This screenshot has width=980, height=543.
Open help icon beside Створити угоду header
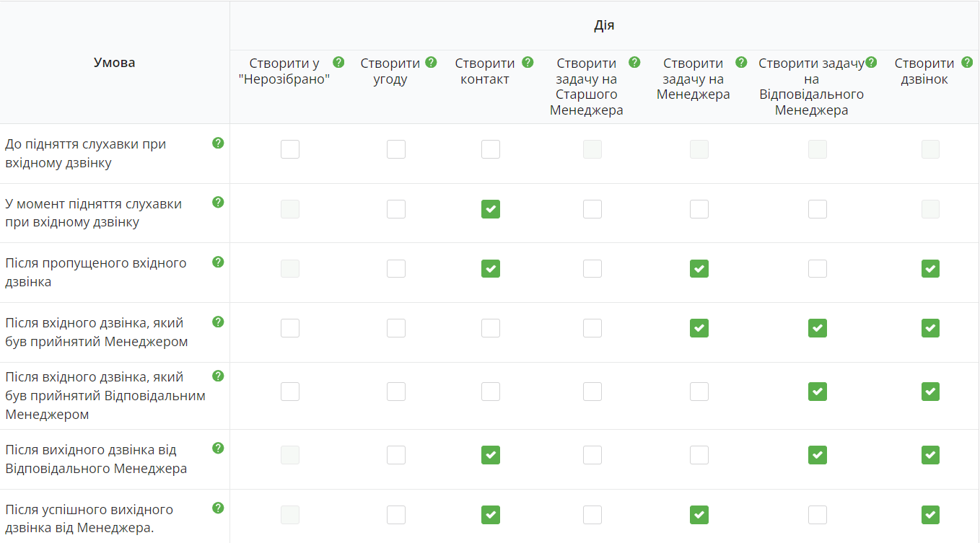(431, 62)
